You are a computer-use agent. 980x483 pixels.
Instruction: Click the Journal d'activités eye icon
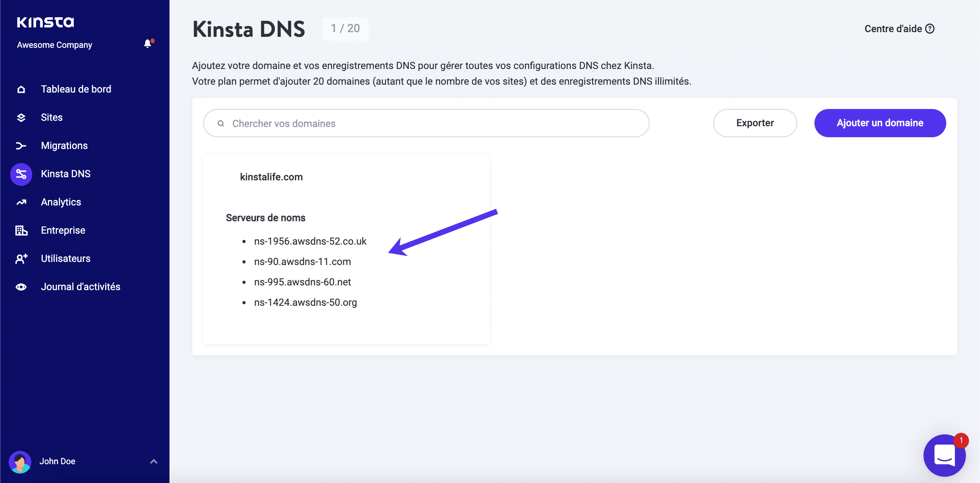click(x=21, y=287)
